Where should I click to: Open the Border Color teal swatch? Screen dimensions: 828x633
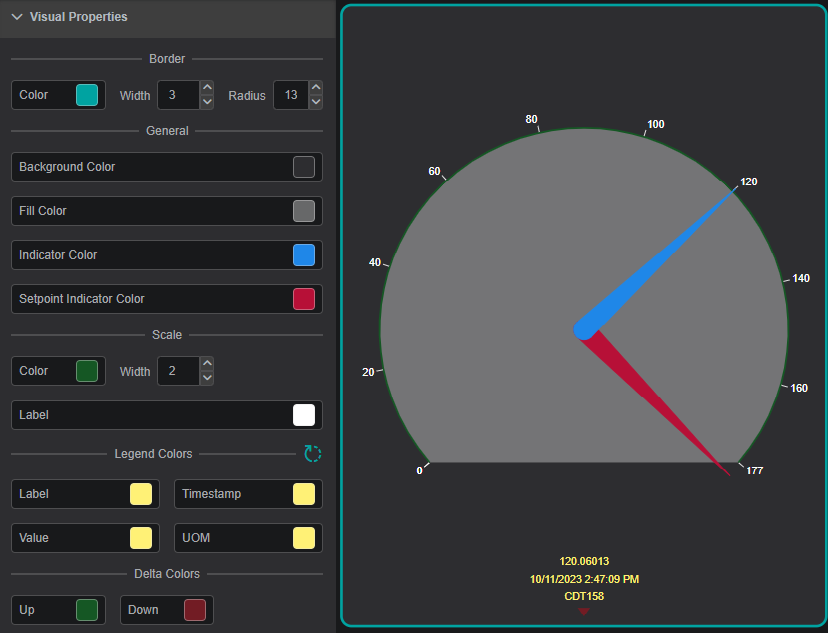coord(87,95)
